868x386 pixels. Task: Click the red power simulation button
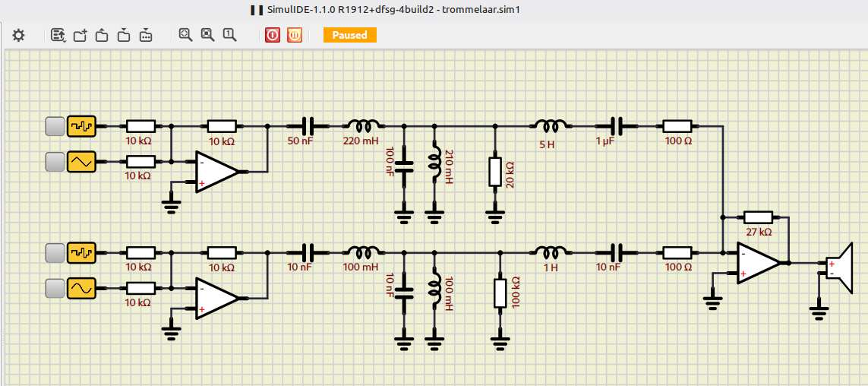[x=273, y=36]
